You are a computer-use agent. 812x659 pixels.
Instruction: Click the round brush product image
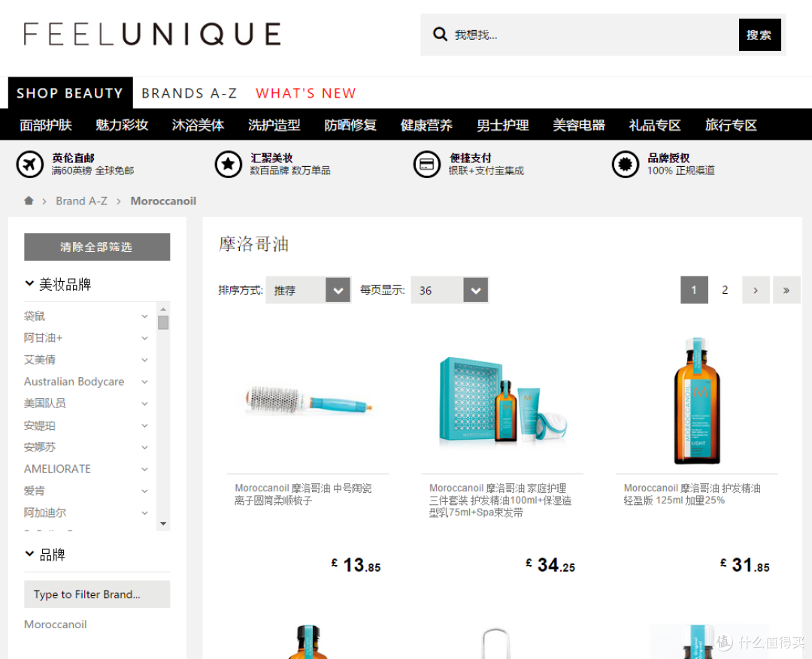point(308,401)
